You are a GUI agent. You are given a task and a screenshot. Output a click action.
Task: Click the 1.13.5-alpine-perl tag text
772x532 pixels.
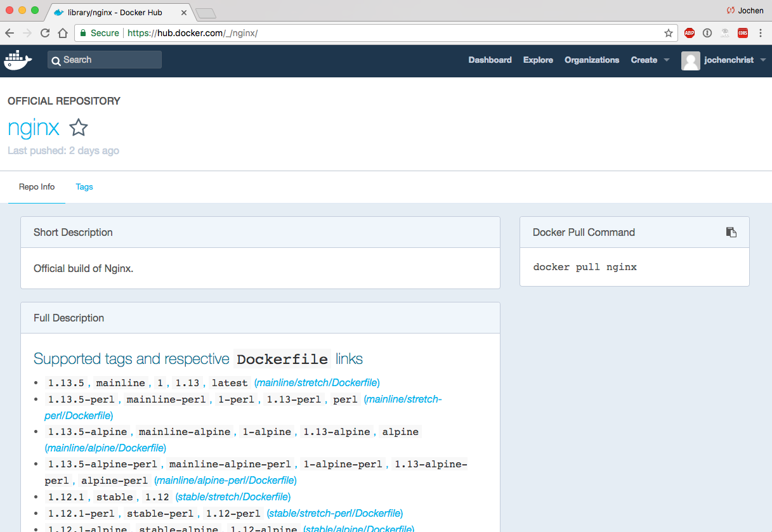(x=102, y=464)
